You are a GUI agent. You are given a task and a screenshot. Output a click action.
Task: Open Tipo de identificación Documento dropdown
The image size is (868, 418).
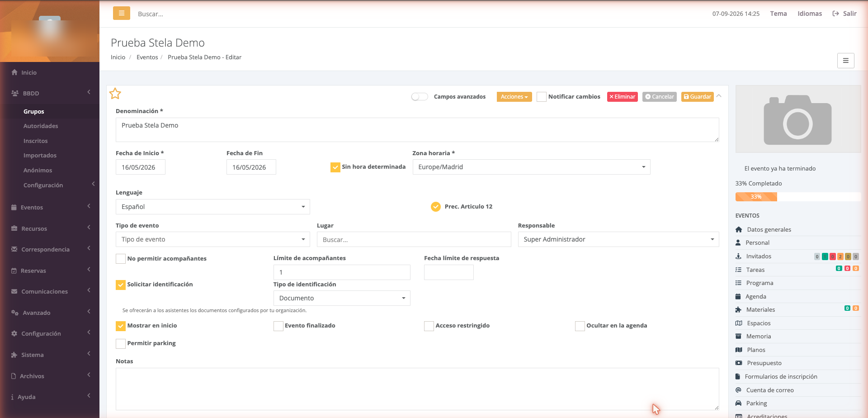(342, 298)
